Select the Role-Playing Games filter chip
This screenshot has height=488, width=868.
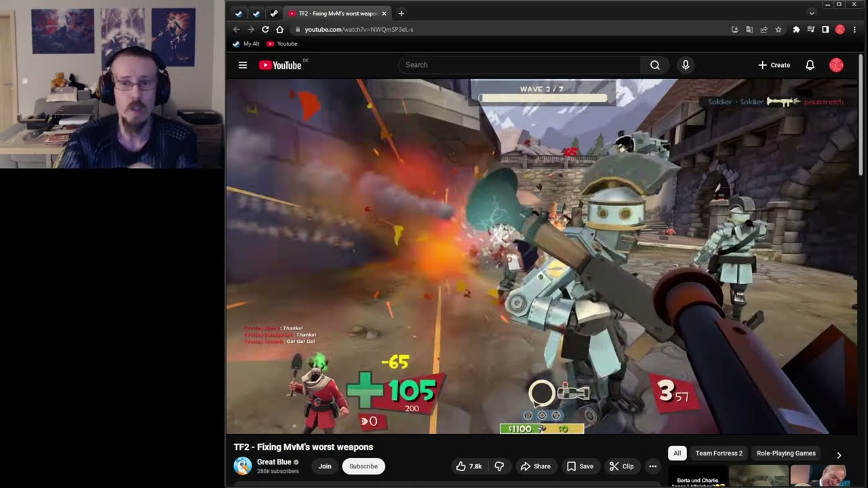(x=786, y=453)
